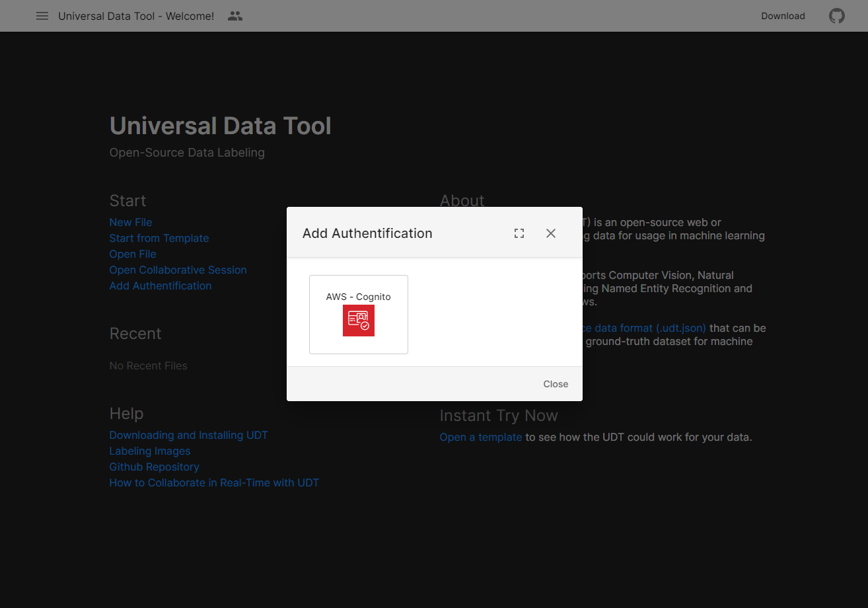This screenshot has width=868, height=608.
Task: Click the AWS - Cognito option card
Action: 358,314
